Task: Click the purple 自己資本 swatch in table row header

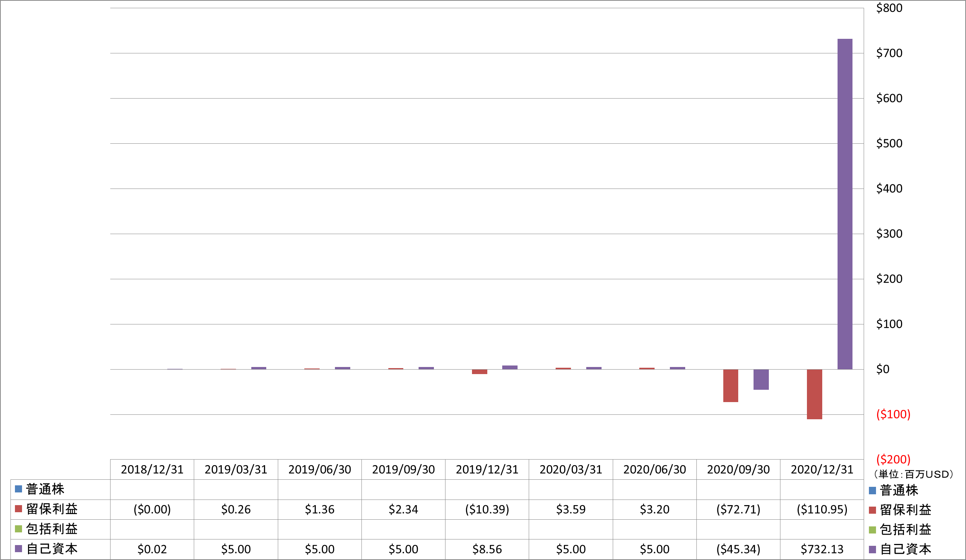Action: click(18, 548)
